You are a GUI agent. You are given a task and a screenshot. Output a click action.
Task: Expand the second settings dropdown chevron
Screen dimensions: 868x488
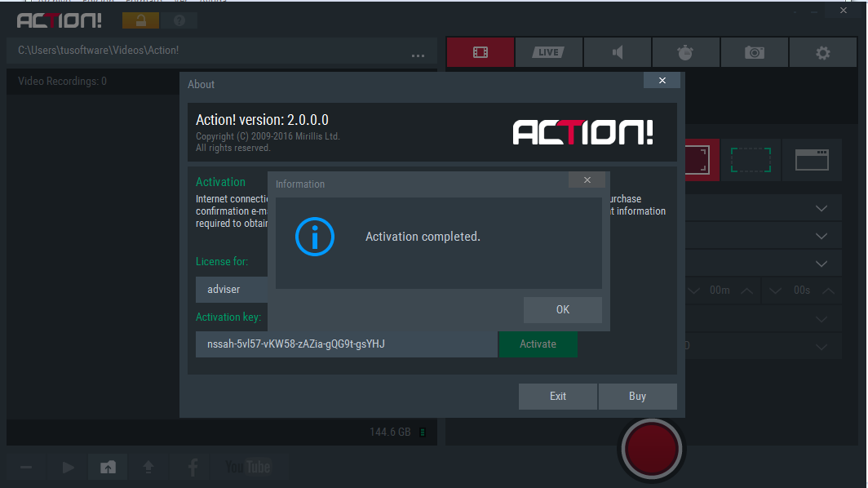click(x=821, y=236)
